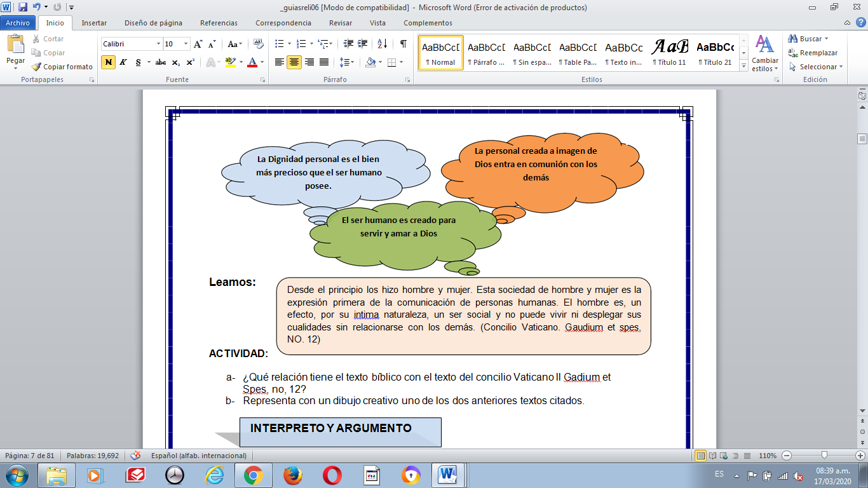The image size is (868, 488).
Task: Click the zoom in plus button
Action: (x=860, y=456)
